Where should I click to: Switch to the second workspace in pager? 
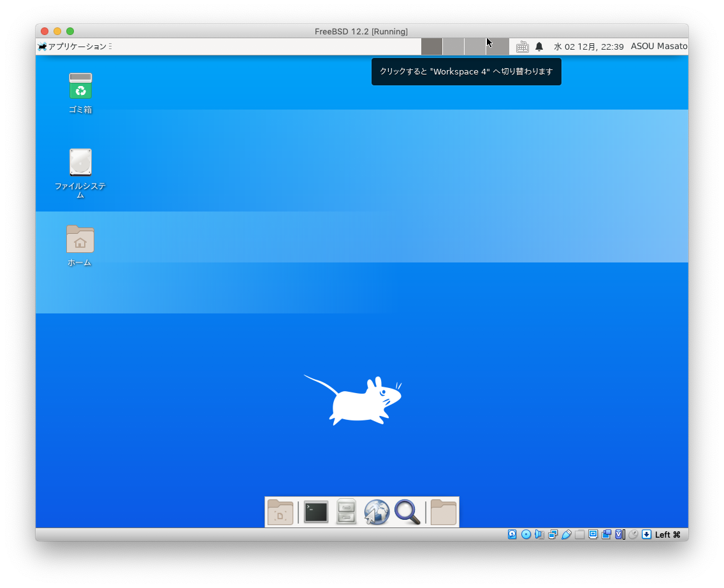[x=453, y=47]
